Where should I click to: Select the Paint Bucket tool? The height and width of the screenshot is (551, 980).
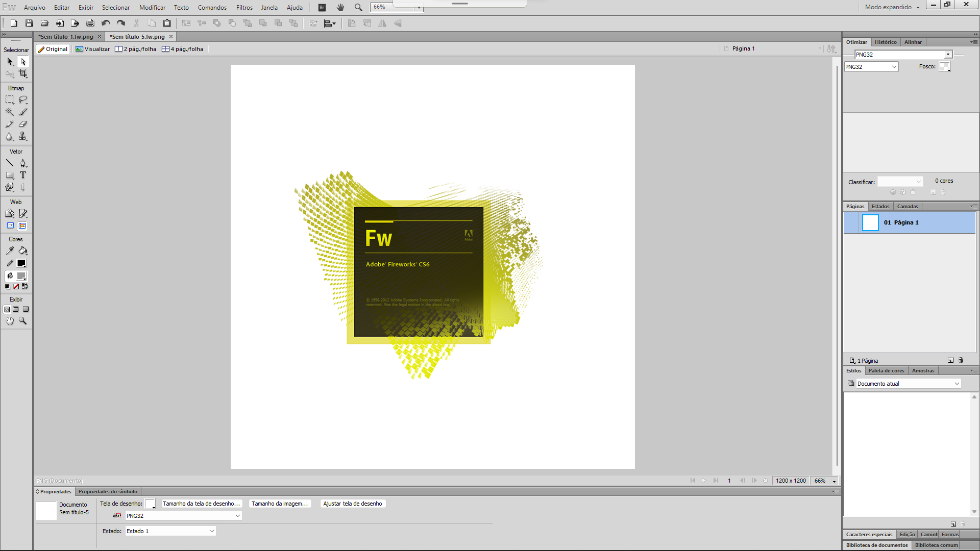tap(23, 251)
